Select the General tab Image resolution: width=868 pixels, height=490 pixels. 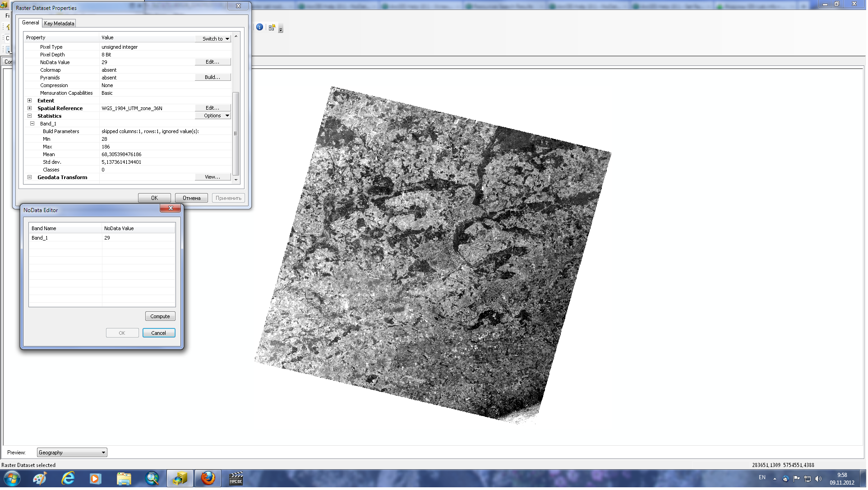pos(30,23)
